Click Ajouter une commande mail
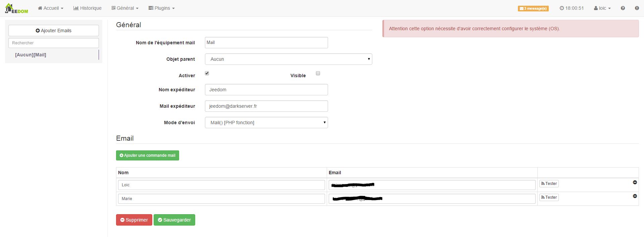 pyautogui.click(x=147, y=155)
